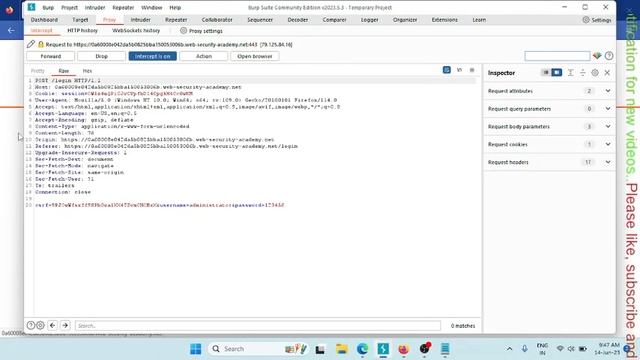The width and height of the screenshot is (640, 360).
Task: Launch Microsoft Edge from the taskbar
Action: pos(362,349)
